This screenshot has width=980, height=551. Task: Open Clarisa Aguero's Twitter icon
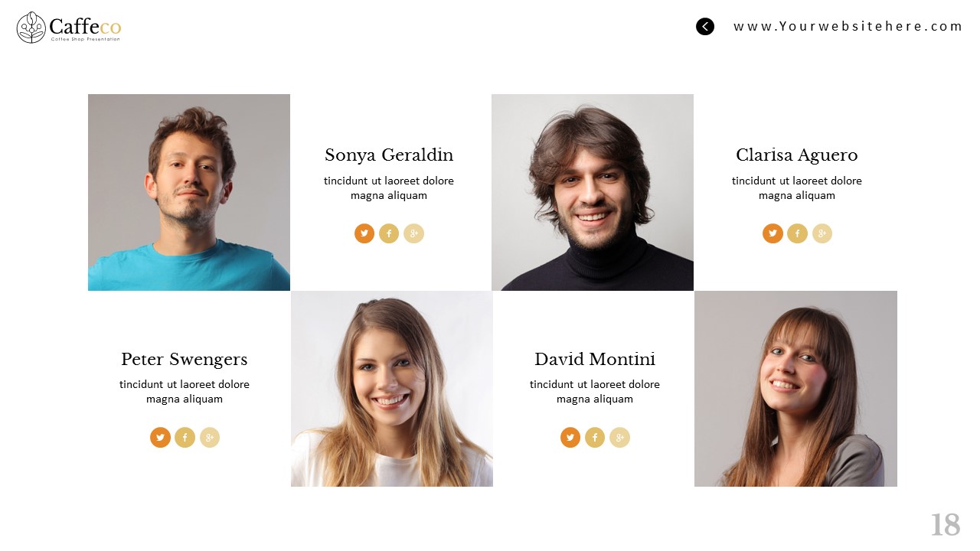pos(773,233)
